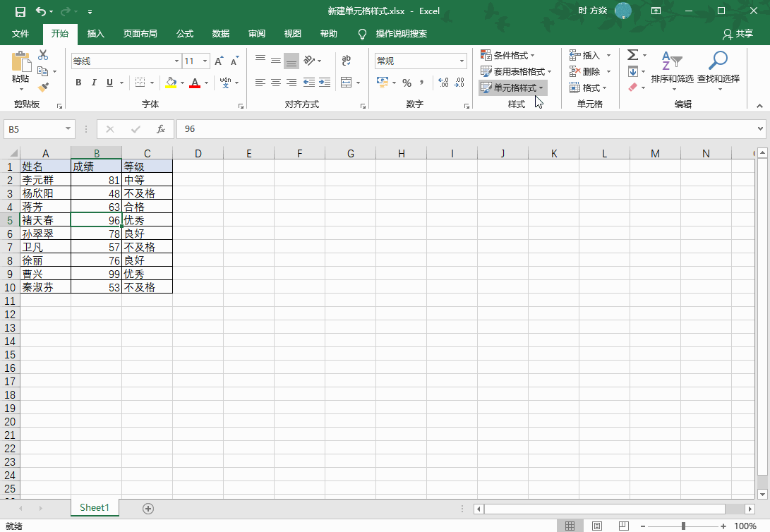Click the AutoSum sigma icon

coord(633,55)
